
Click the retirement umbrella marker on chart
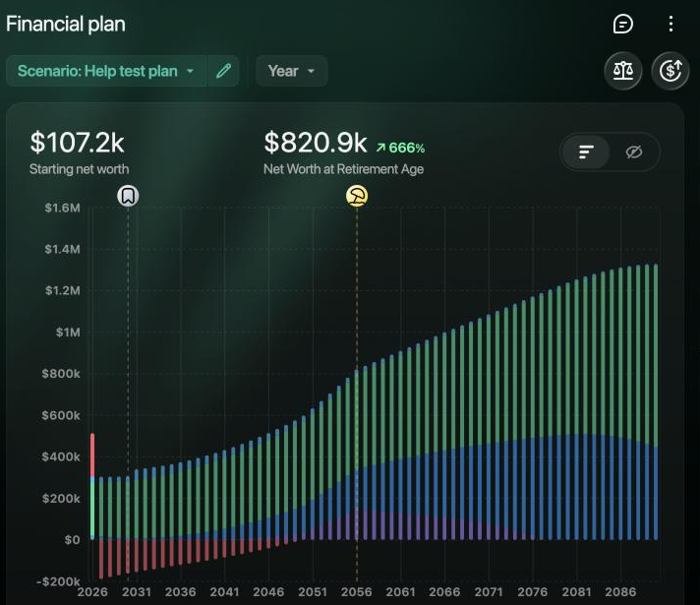[x=357, y=196]
